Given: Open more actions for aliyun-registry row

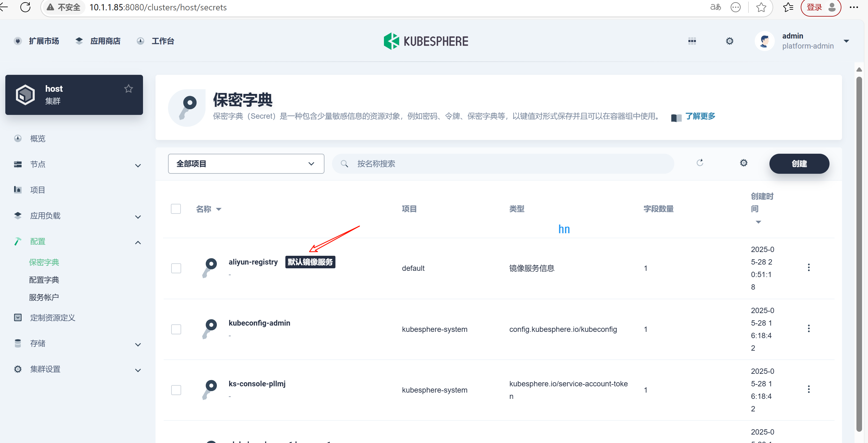Looking at the screenshot, I should pyautogui.click(x=808, y=268).
